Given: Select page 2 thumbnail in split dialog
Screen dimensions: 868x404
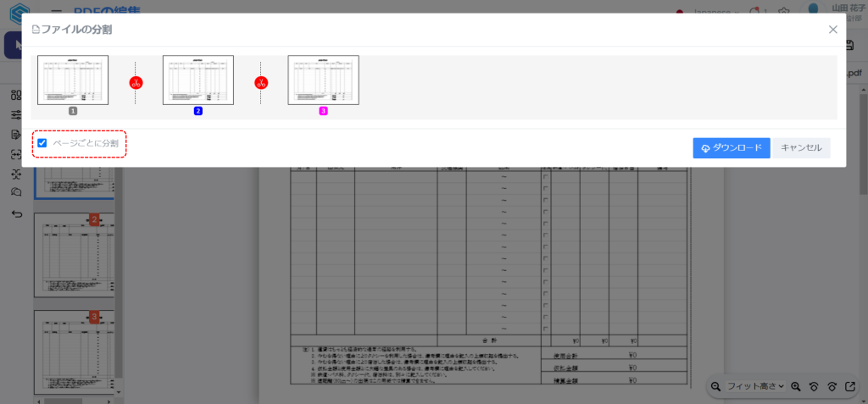Looking at the screenshot, I should (198, 80).
